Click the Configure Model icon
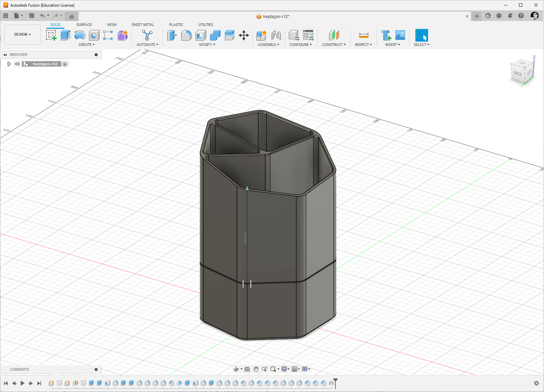Viewport: 544px width, 392px height. [x=294, y=35]
